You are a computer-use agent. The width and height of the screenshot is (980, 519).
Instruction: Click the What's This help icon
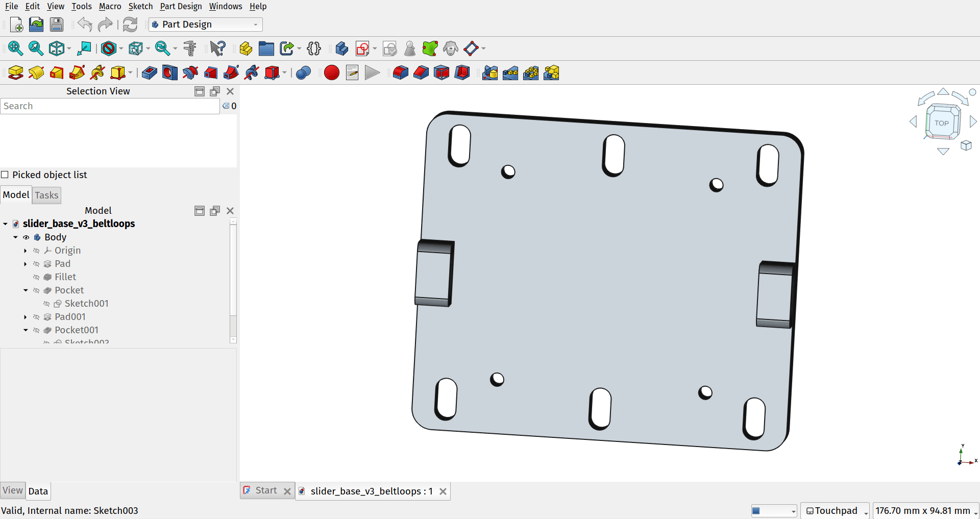pyautogui.click(x=217, y=48)
